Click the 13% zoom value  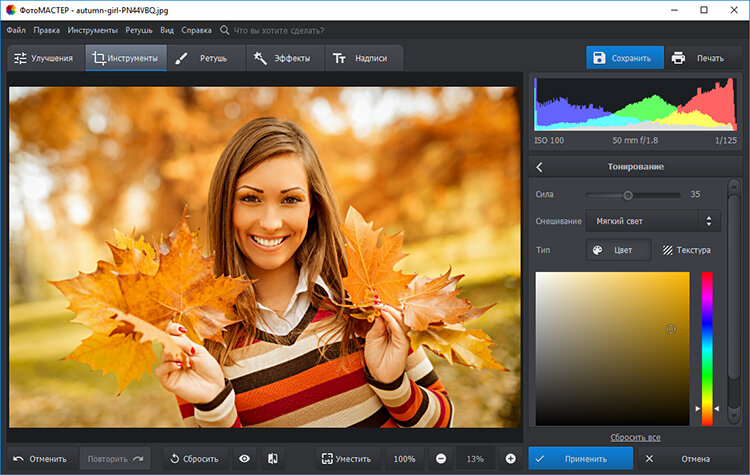pos(475,459)
